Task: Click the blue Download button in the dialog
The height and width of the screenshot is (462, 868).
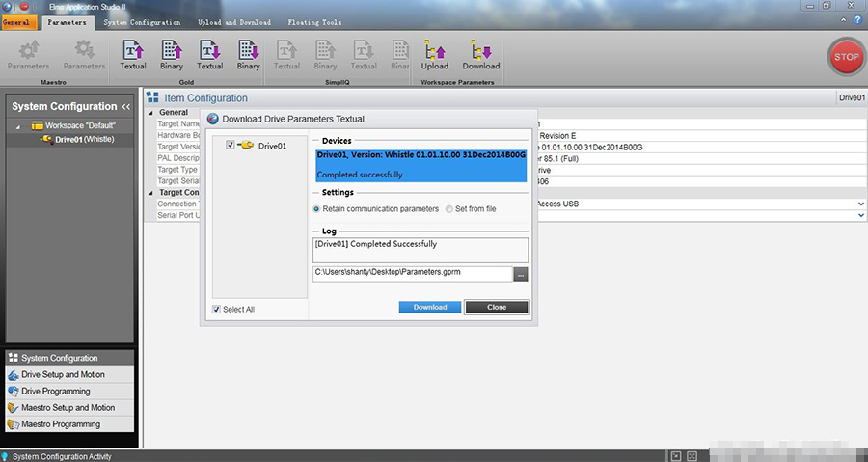Action: (x=430, y=307)
